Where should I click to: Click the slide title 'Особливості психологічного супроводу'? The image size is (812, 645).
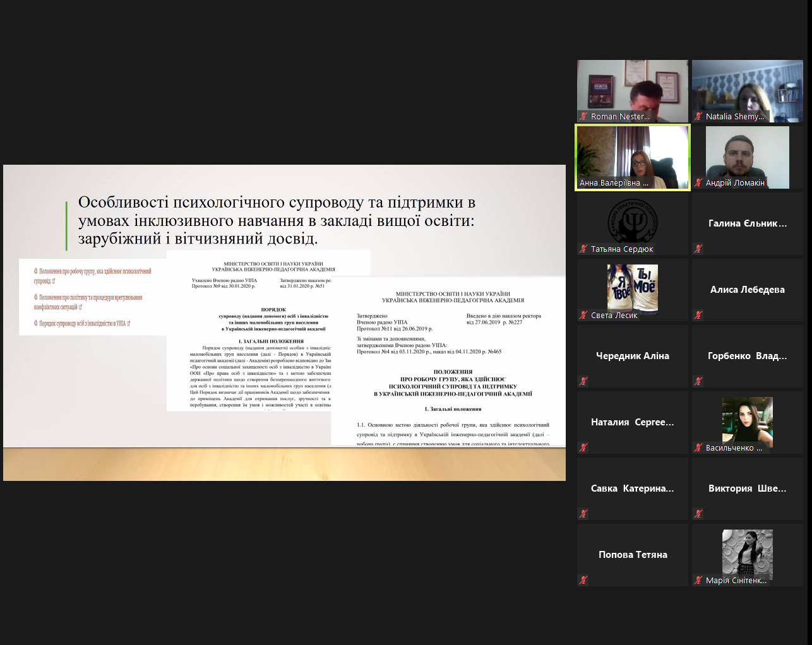pyautogui.click(x=277, y=220)
